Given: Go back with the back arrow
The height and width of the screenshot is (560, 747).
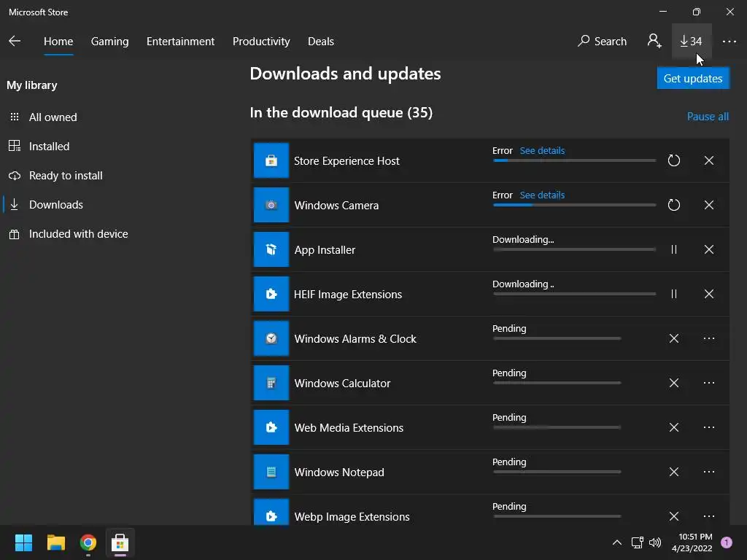Looking at the screenshot, I should (15, 41).
